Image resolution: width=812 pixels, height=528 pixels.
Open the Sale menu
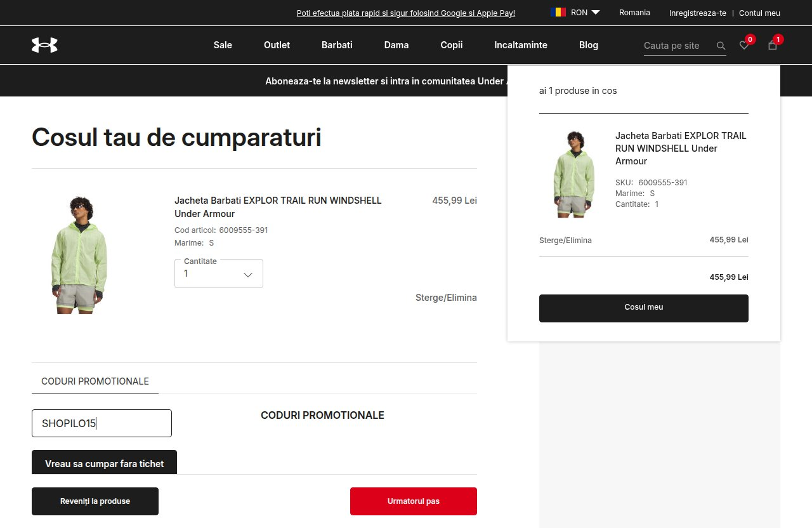point(223,45)
